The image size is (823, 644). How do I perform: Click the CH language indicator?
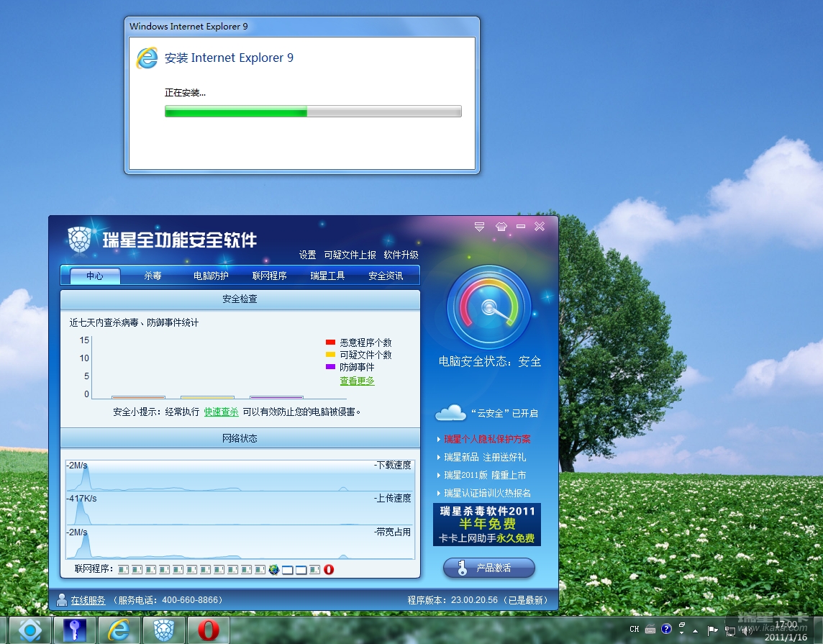pos(634,629)
